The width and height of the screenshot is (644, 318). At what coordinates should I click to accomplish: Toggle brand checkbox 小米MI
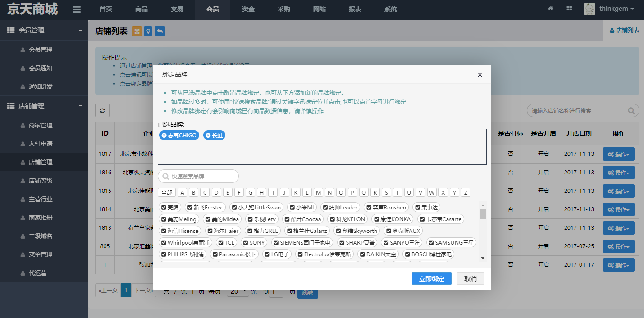[292, 208]
